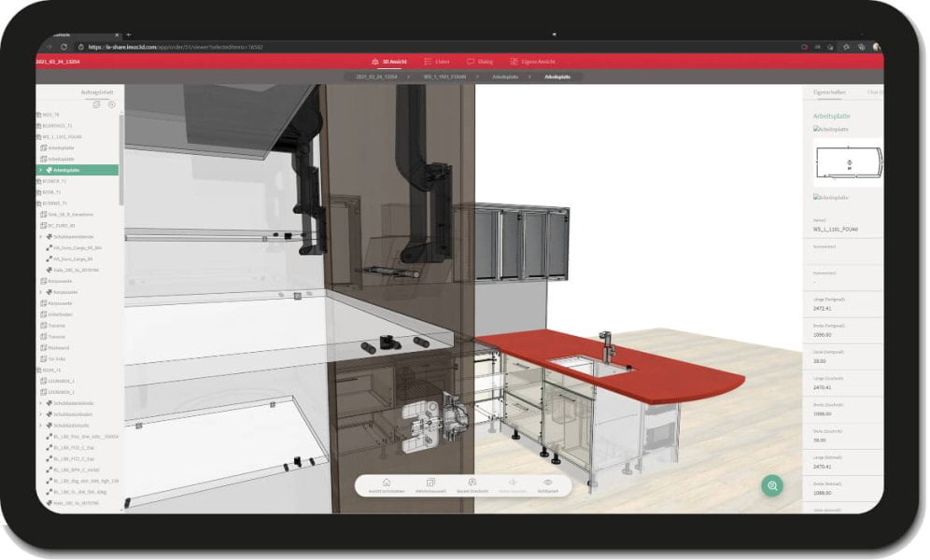
Task: Expand the Schubkastenblende item under LEGRABOX
Action: tap(39, 403)
